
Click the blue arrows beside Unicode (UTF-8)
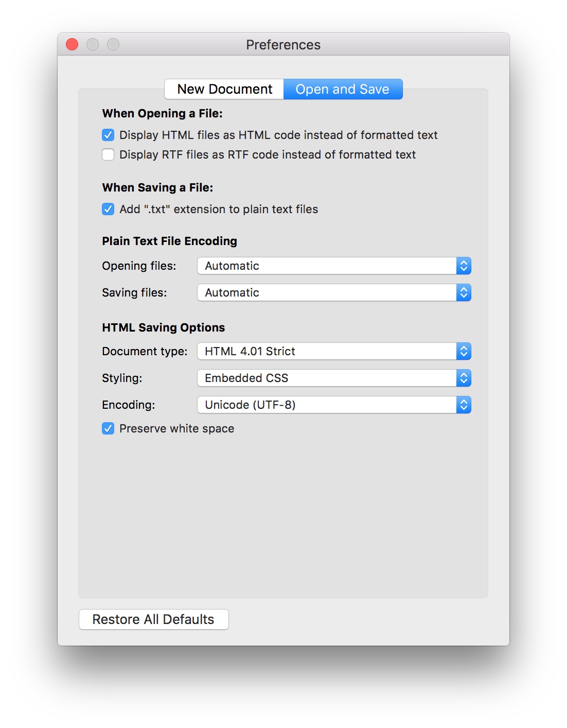[x=464, y=405]
